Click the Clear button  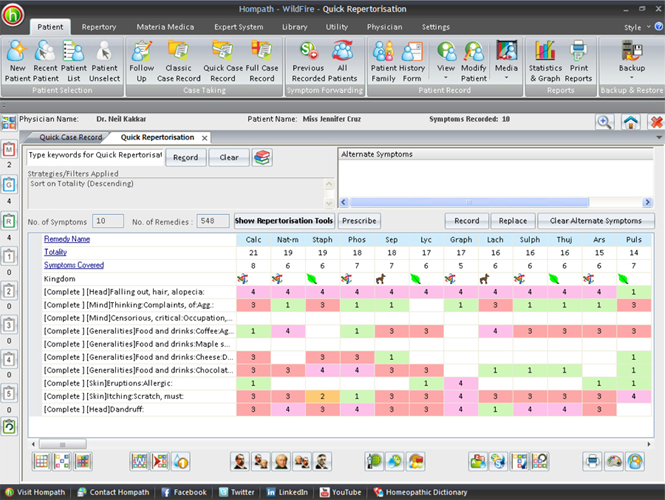(x=229, y=157)
